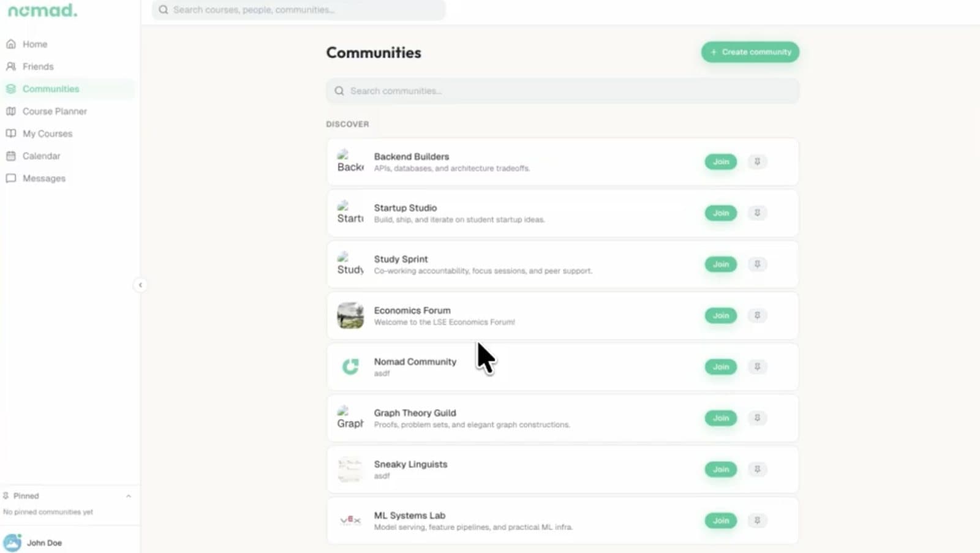The height and width of the screenshot is (553, 980).
Task: Open My Courses in the sidebar
Action: (69, 134)
